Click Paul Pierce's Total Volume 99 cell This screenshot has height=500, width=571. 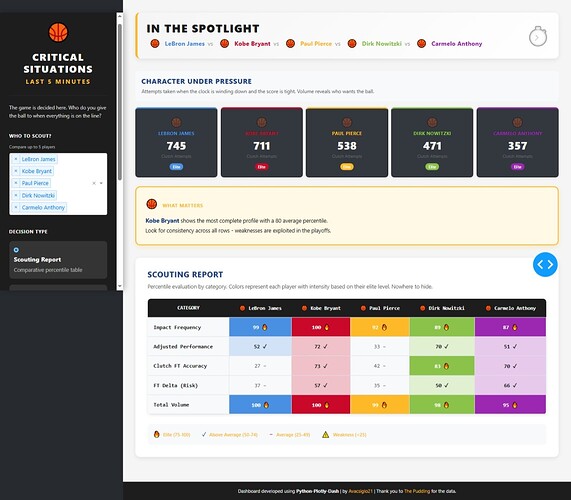(x=380, y=405)
